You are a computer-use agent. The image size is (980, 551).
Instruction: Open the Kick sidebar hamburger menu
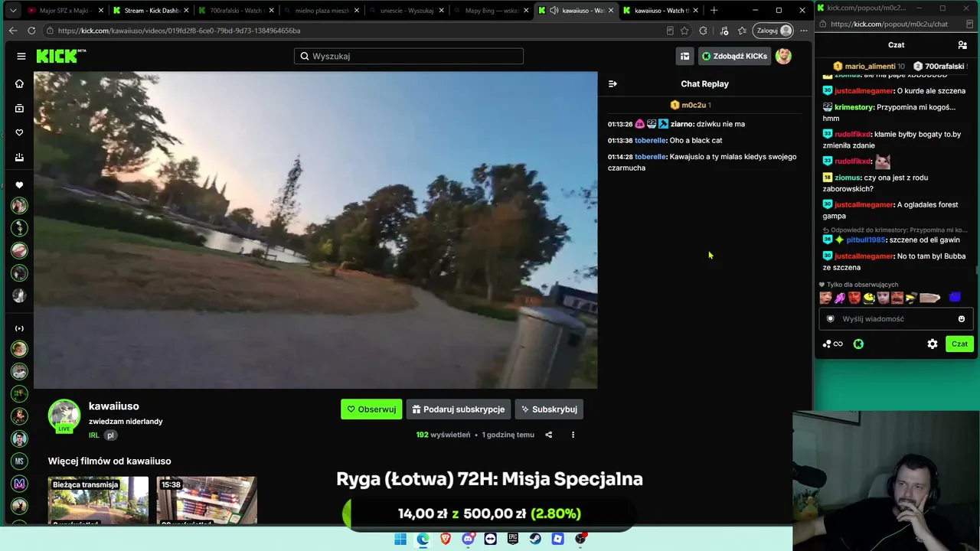[21, 56]
